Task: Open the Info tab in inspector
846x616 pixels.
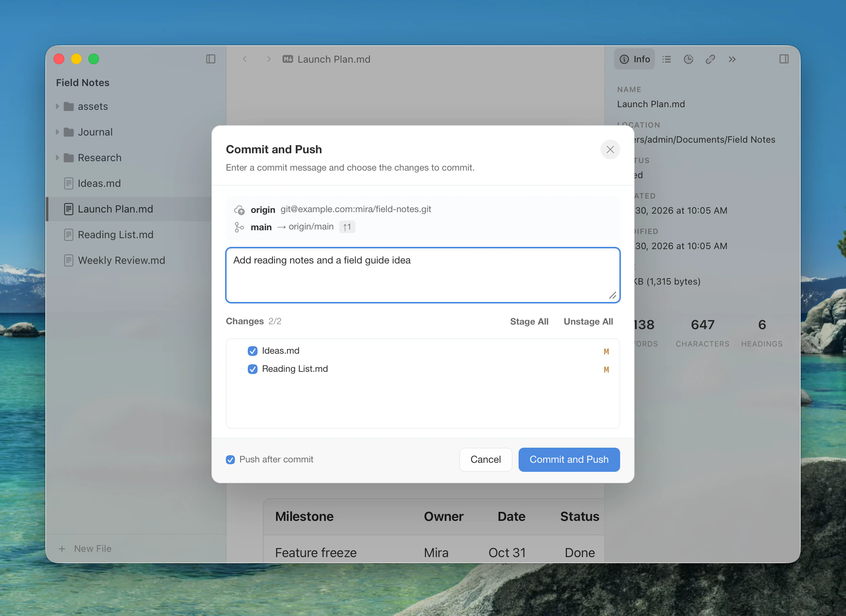Action: click(x=634, y=59)
